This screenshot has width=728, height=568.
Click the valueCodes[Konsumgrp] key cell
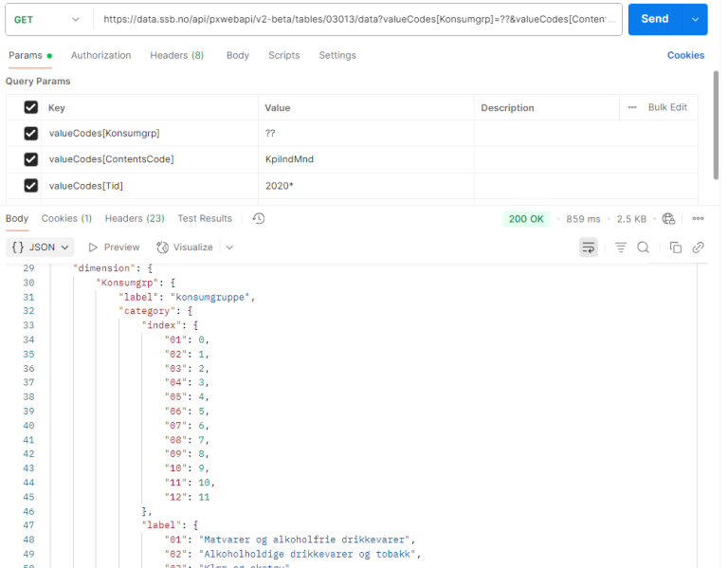[150, 134]
